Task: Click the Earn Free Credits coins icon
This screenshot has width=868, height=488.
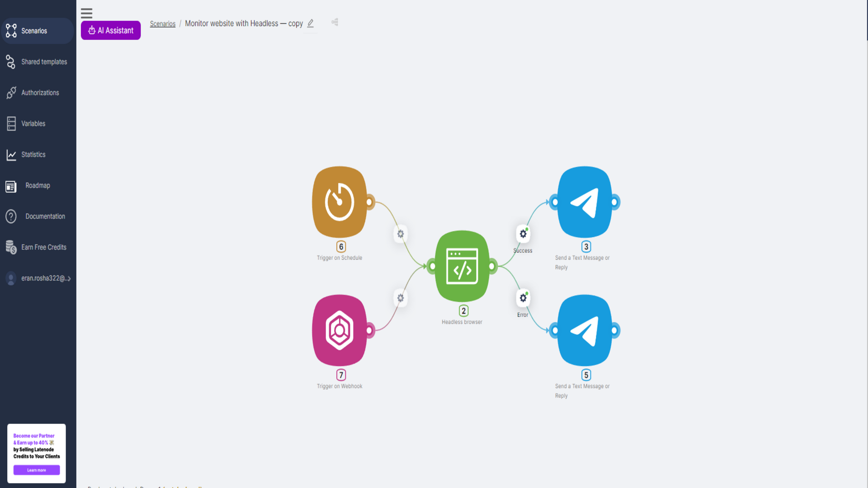Action: 11,247
